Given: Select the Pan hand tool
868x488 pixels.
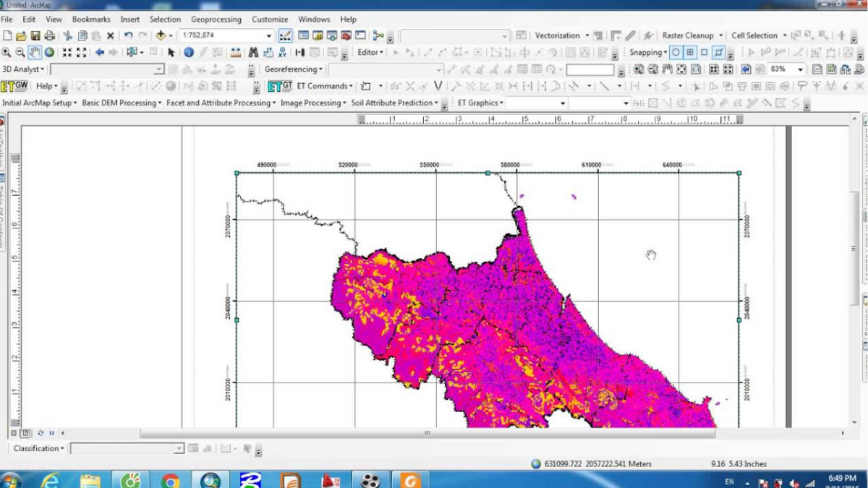Looking at the screenshot, I should point(35,52).
